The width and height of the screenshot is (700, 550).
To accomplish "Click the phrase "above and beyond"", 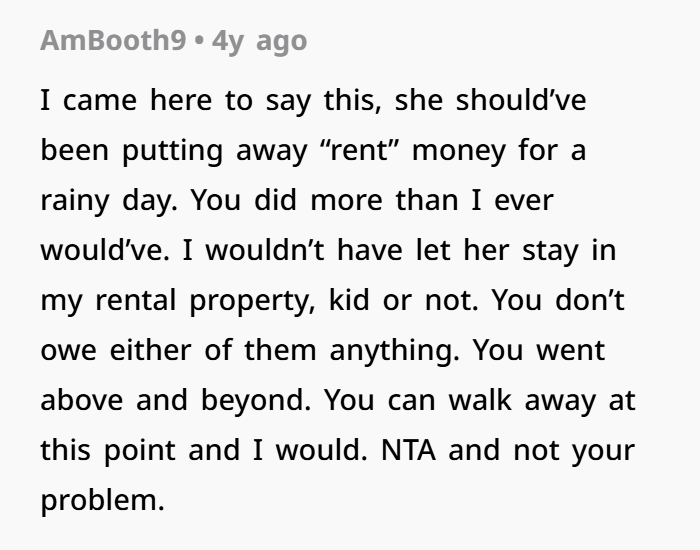I will click(175, 400).
